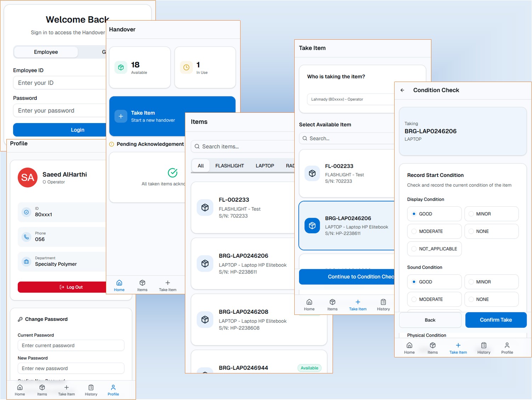Click the cube icon next to BRG-LAP0246208

coord(205,320)
